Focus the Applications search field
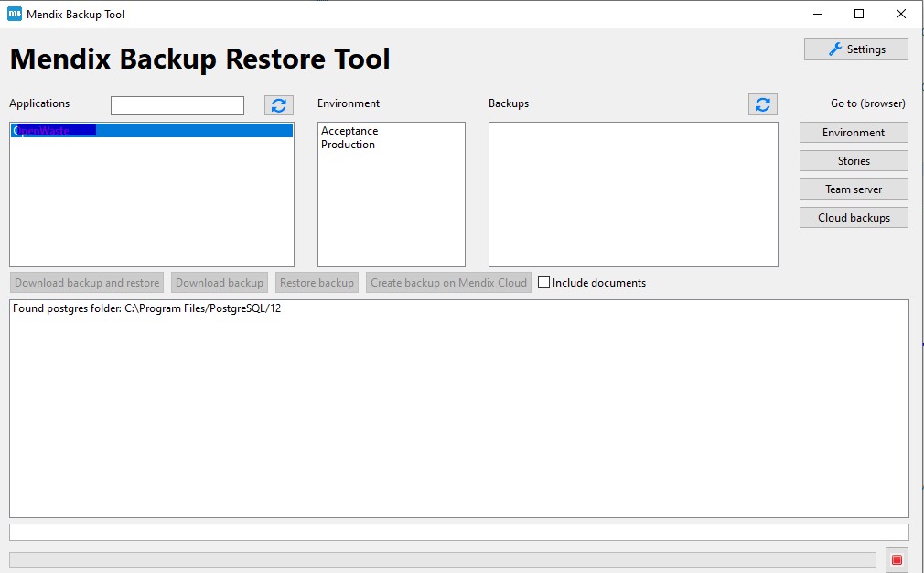Screen dimensions: 924x573 click(177, 105)
